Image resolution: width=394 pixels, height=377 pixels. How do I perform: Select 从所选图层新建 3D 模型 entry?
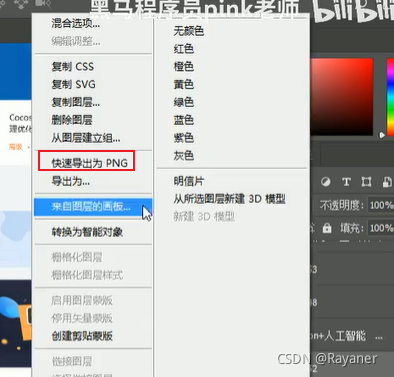pyautogui.click(x=229, y=199)
